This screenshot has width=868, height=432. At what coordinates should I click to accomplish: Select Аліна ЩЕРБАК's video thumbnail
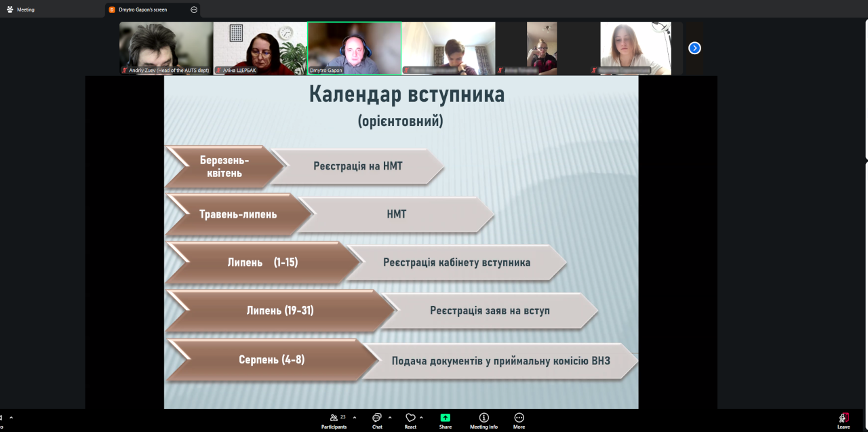point(260,48)
